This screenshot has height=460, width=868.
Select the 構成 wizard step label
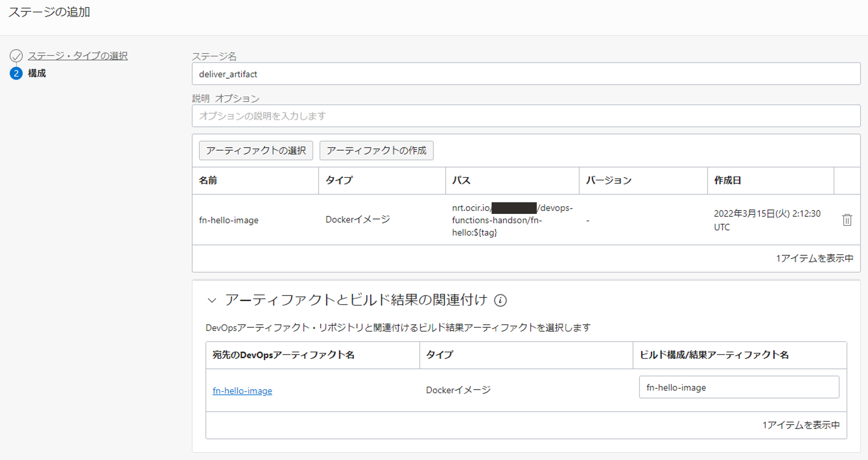pyautogui.click(x=37, y=73)
